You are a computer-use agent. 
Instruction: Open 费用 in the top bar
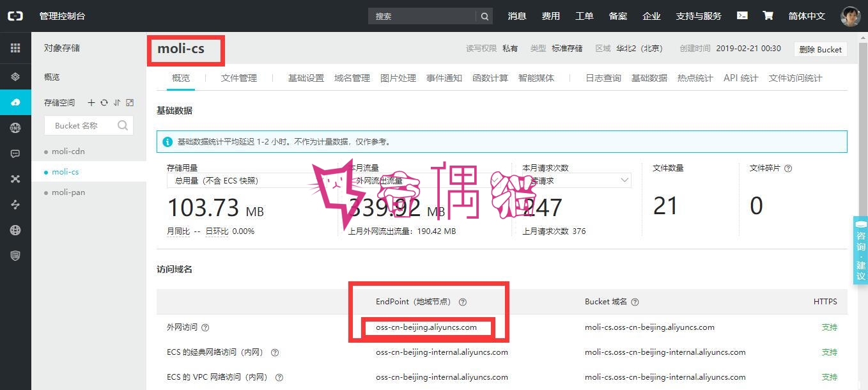pos(551,16)
